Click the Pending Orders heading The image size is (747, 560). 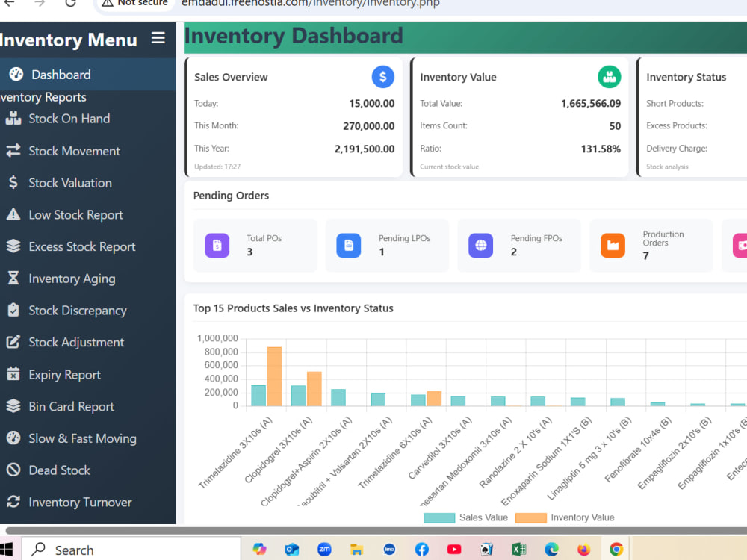point(231,195)
